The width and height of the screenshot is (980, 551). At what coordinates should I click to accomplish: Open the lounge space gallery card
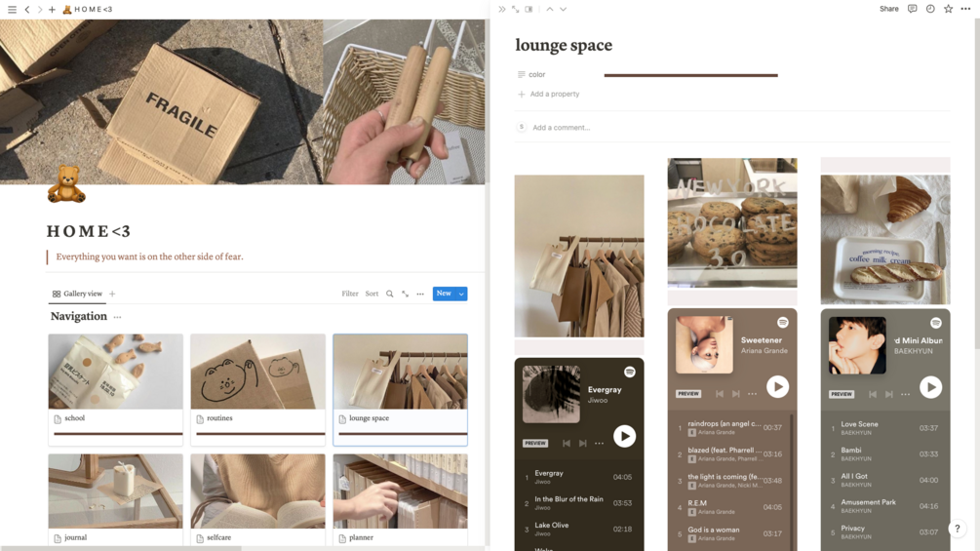coord(401,389)
